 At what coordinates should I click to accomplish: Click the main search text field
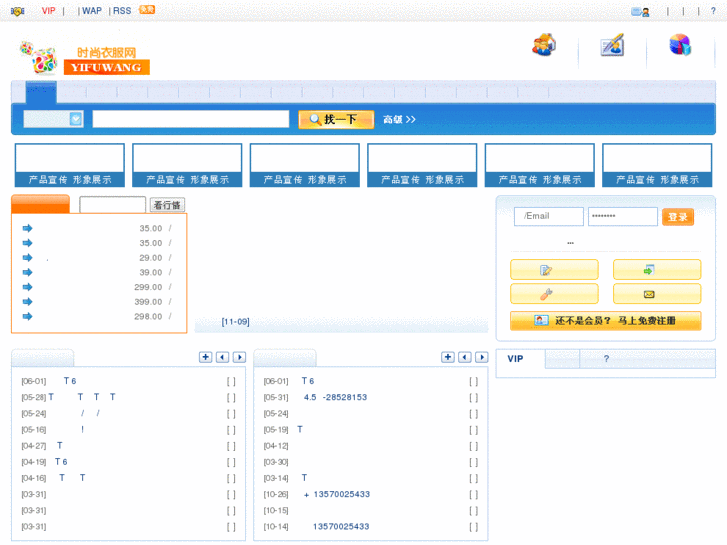tap(191, 119)
